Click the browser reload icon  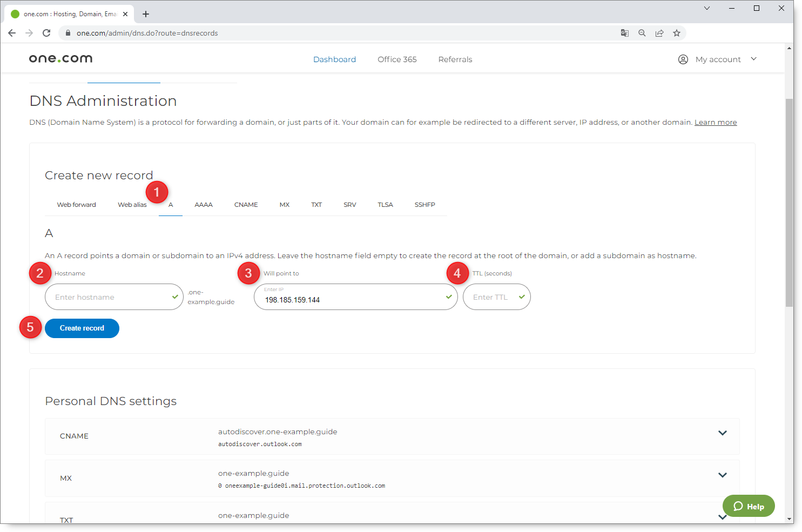tap(46, 33)
